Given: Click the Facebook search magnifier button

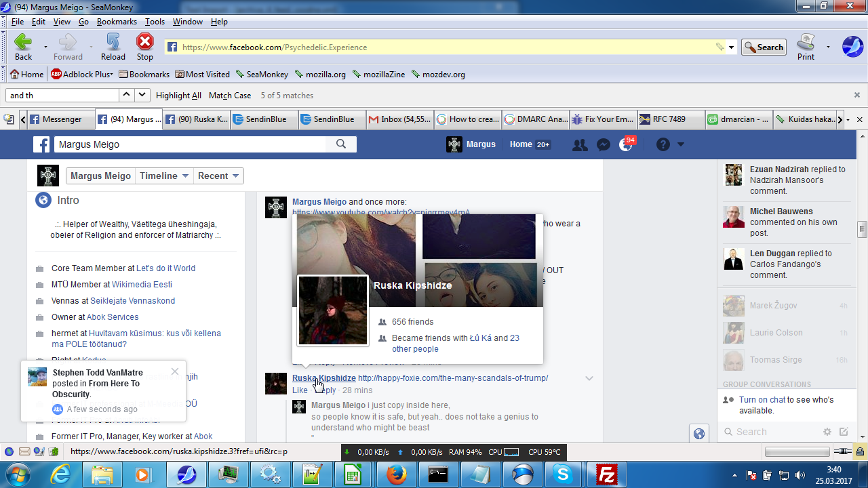Looking at the screenshot, I should pyautogui.click(x=341, y=144).
